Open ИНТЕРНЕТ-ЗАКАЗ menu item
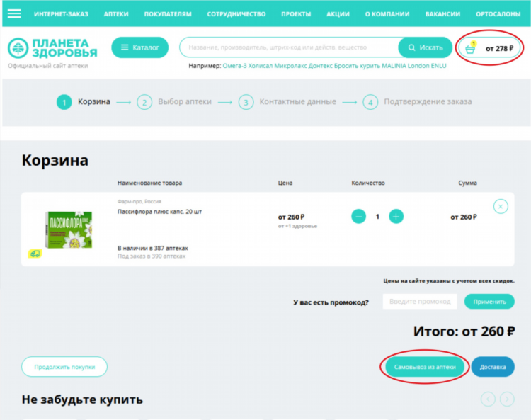Screen dimensions: 531x420 [61, 14]
